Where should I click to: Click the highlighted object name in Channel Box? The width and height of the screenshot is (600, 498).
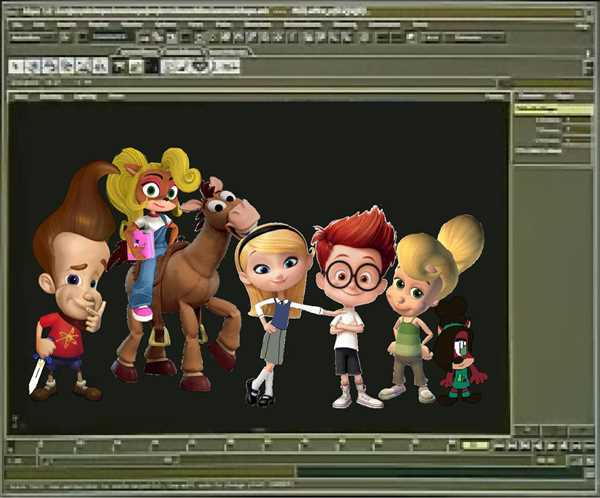pyautogui.click(x=553, y=109)
